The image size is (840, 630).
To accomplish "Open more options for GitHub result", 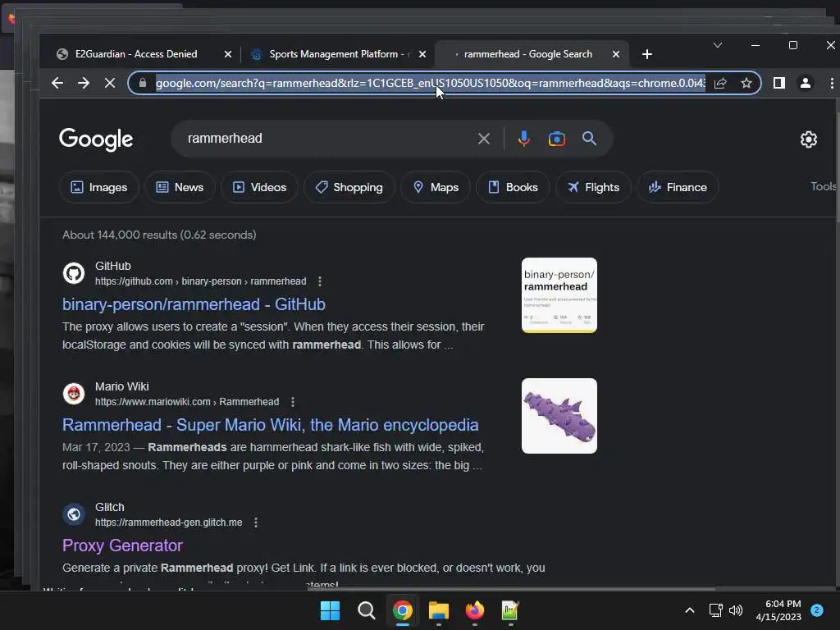I will [x=320, y=281].
